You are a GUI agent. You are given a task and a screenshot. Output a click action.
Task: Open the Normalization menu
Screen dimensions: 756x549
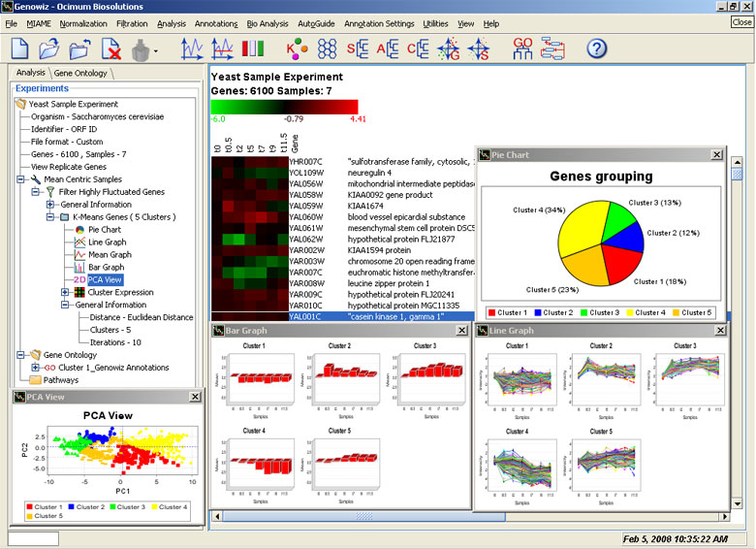click(x=83, y=23)
